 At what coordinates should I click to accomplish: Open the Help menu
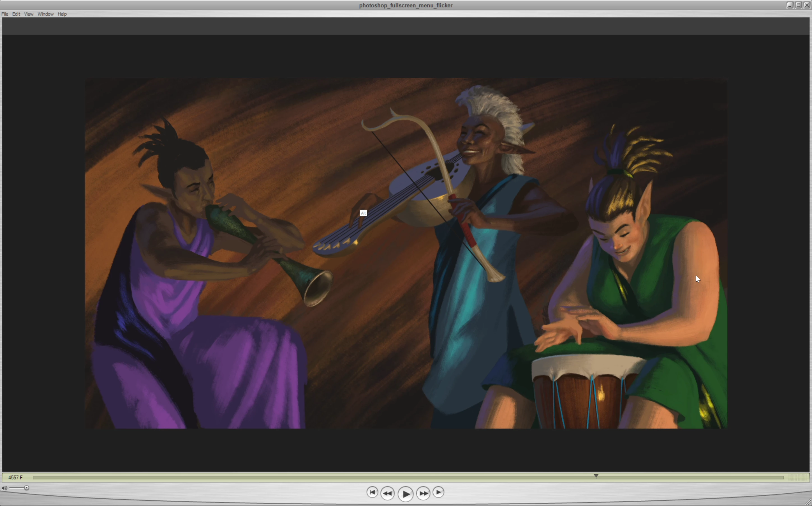coord(62,14)
